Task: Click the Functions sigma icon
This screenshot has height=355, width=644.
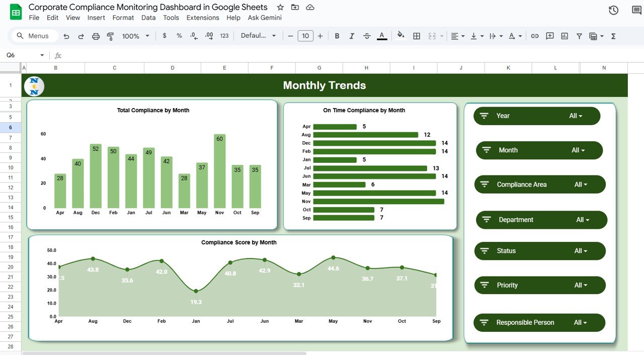Action: pyautogui.click(x=613, y=36)
